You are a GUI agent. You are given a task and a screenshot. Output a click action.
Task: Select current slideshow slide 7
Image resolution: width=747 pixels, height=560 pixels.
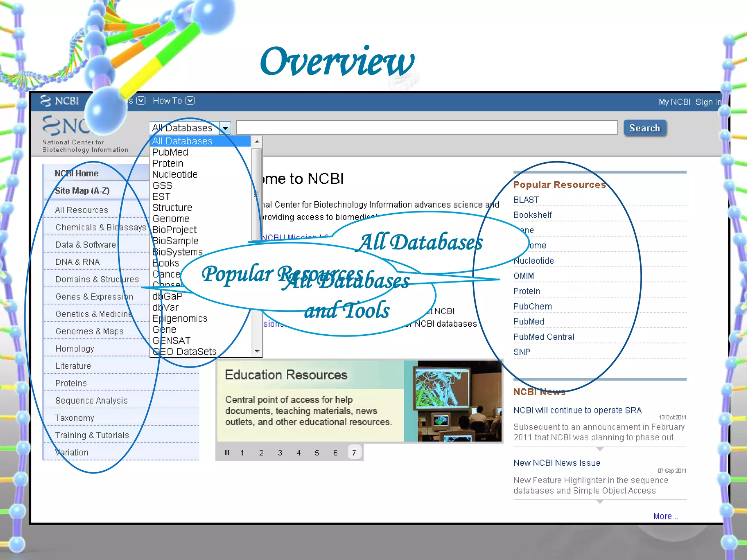[354, 452]
